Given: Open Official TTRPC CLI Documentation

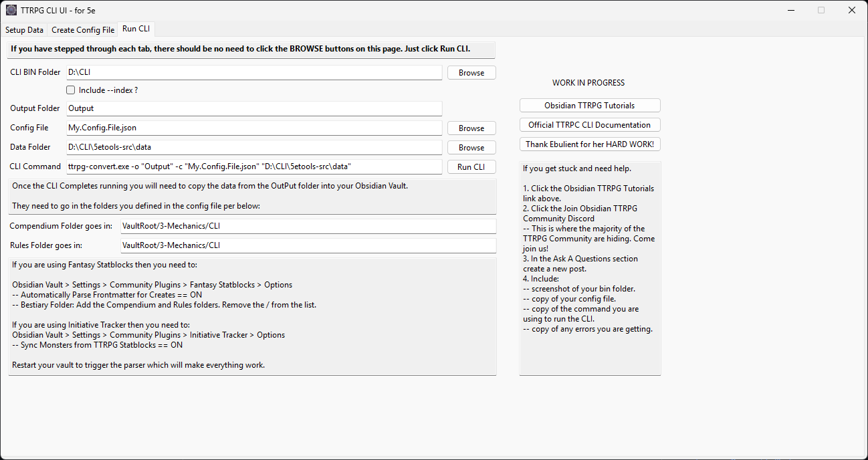Looking at the screenshot, I should coord(589,125).
